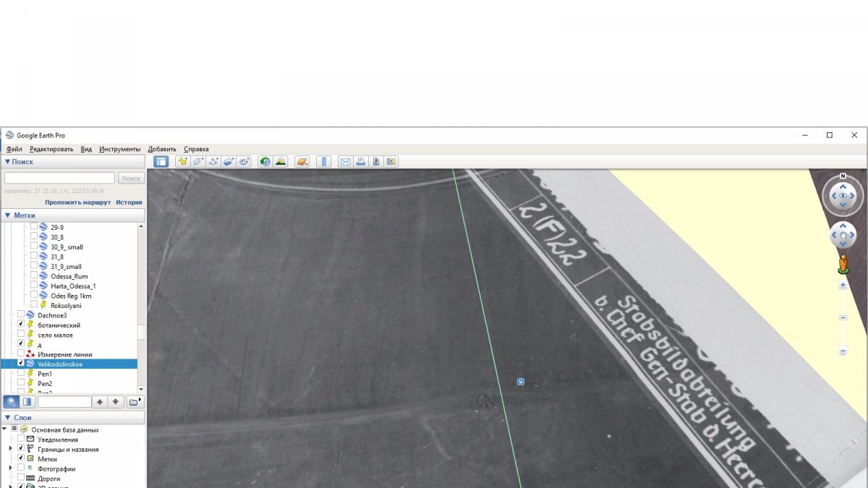The height and width of the screenshot is (488, 868).
Task: Reset north on compass N marker
Action: click(x=843, y=176)
